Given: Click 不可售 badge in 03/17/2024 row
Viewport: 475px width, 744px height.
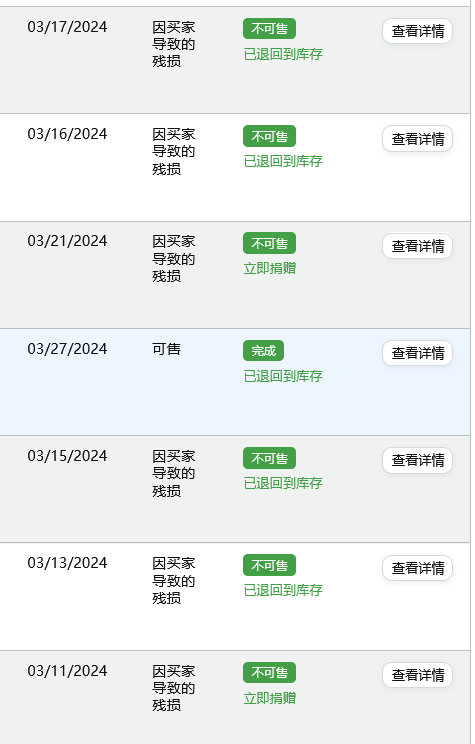Looking at the screenshot, I should (270, 29).
